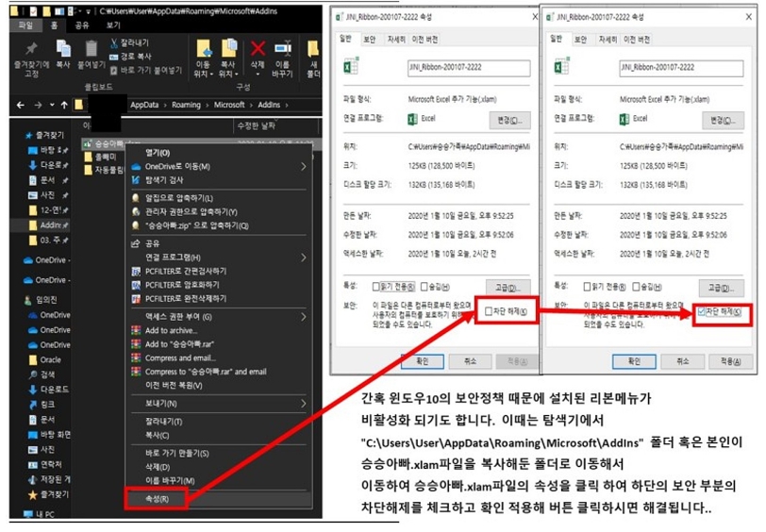
Task: Choose 알집으로 압축하기(L)
Action: tap(219, 198)
